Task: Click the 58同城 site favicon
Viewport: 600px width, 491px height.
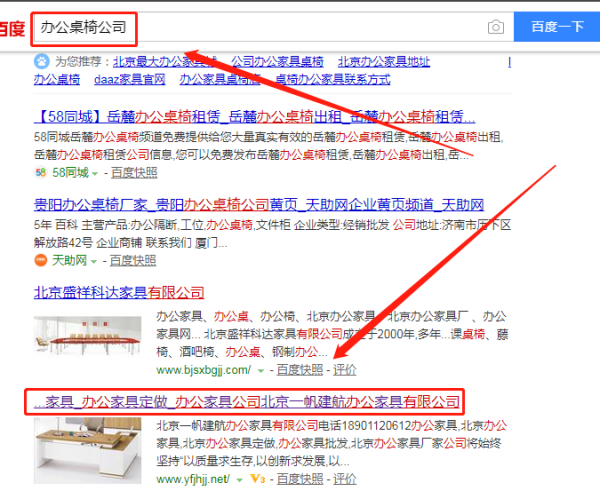Action: coord(41,173)
